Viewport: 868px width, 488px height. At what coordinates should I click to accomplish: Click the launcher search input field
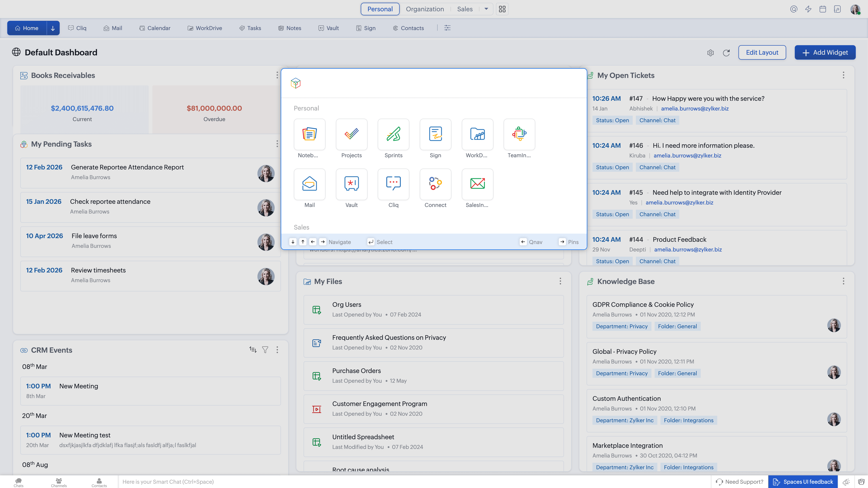coord(438,83)
